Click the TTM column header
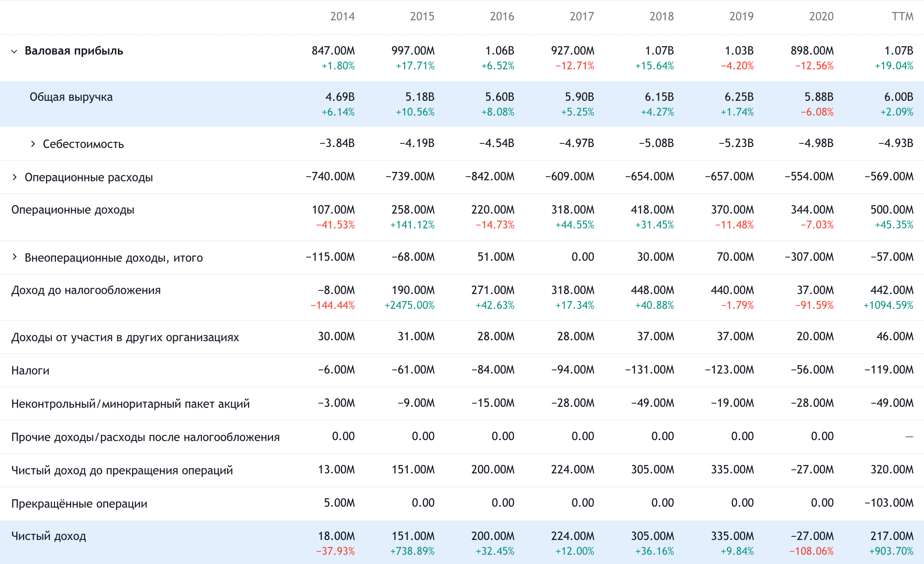Viewport: 924px width, 564px height. (x=903, y=17)
